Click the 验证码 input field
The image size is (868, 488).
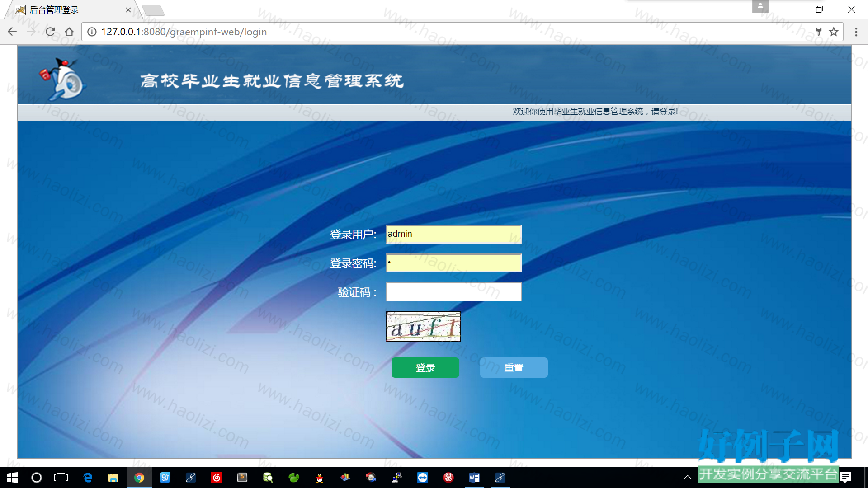pyautogui.click(x=454, y=292)
